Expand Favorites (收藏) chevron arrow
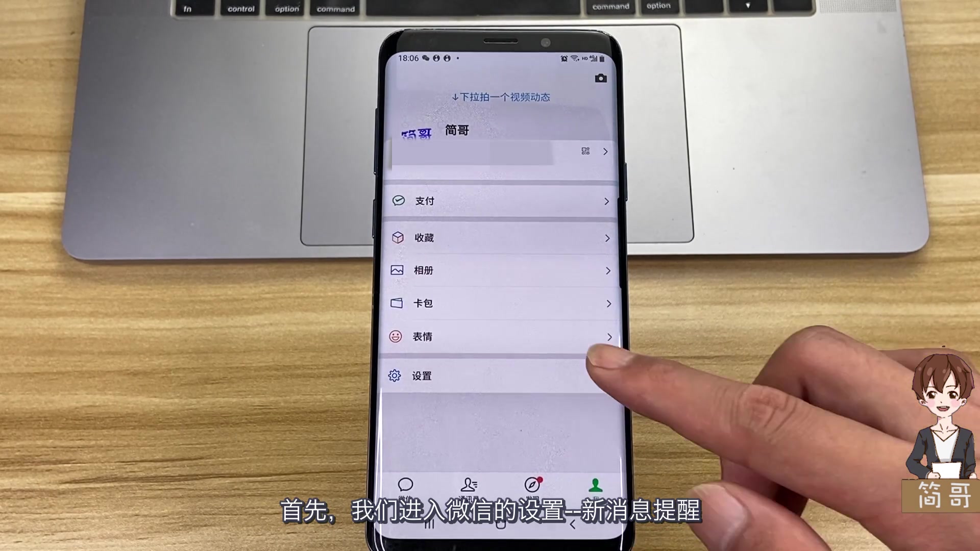This screenshot has height=551, width=980. 607,237
